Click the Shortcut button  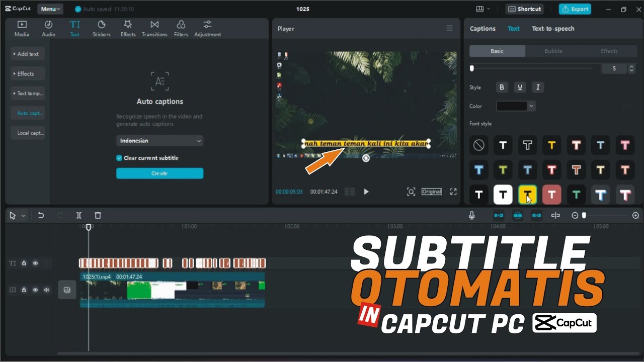[x=525, y=9]
